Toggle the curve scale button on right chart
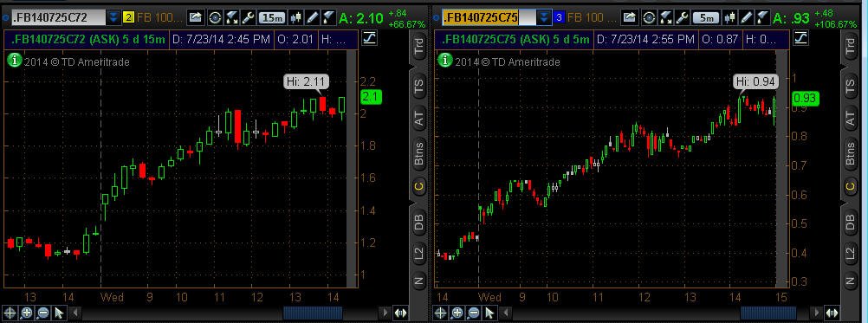868x323 pixels. point(801,38)
